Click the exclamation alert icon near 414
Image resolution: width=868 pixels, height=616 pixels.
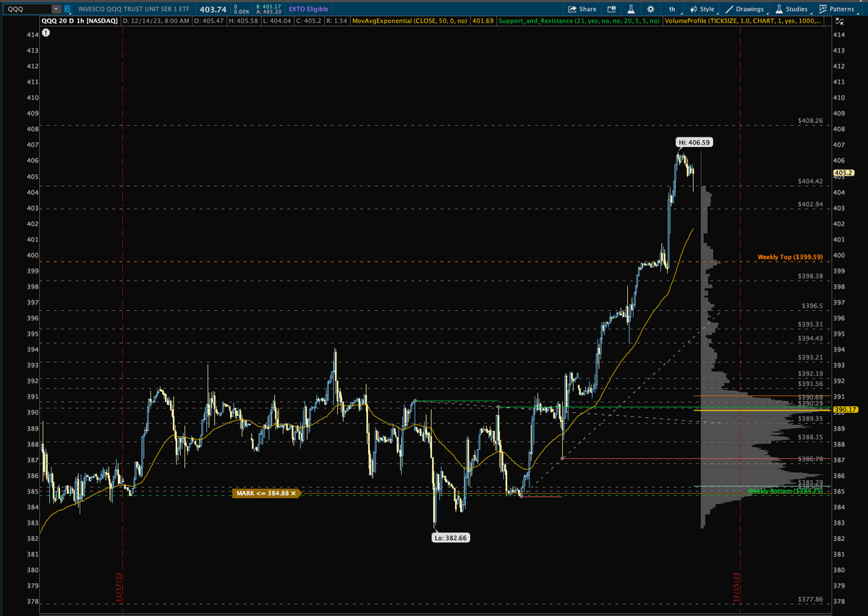pos(46,33)
